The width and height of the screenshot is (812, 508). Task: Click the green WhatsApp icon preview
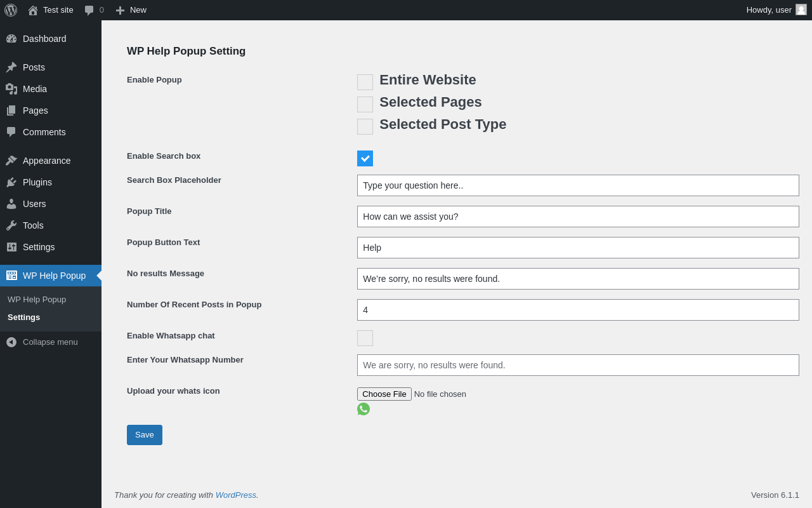(x=363, y=409)
